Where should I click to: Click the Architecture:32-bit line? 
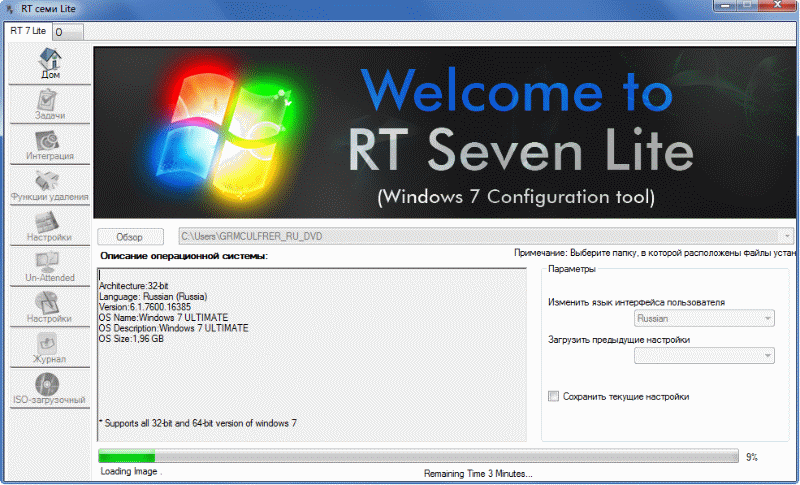(x=134, y=286)
